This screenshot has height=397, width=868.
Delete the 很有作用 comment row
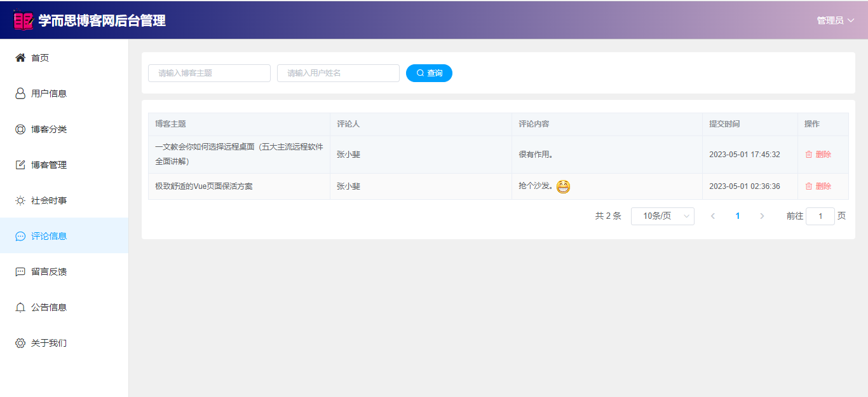click(818, 155)
